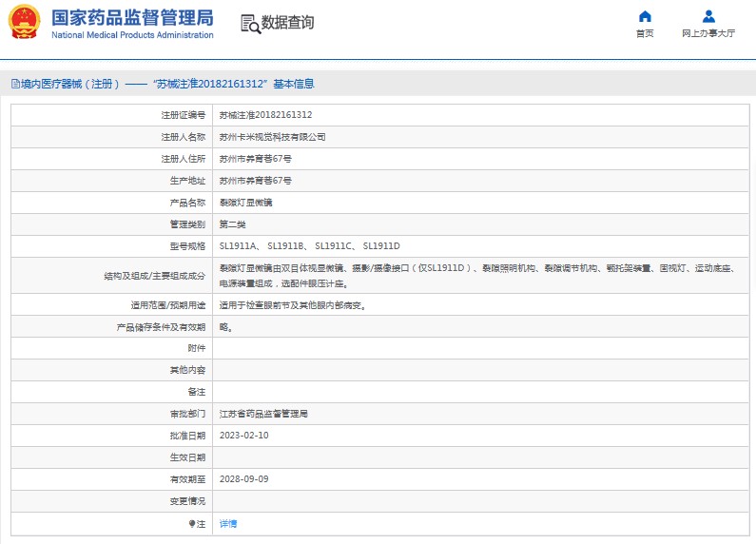Image resolution: width=756 pixels, height=544 pixels.
Task: Click 第二类 management category value
Action: [232, 224]
